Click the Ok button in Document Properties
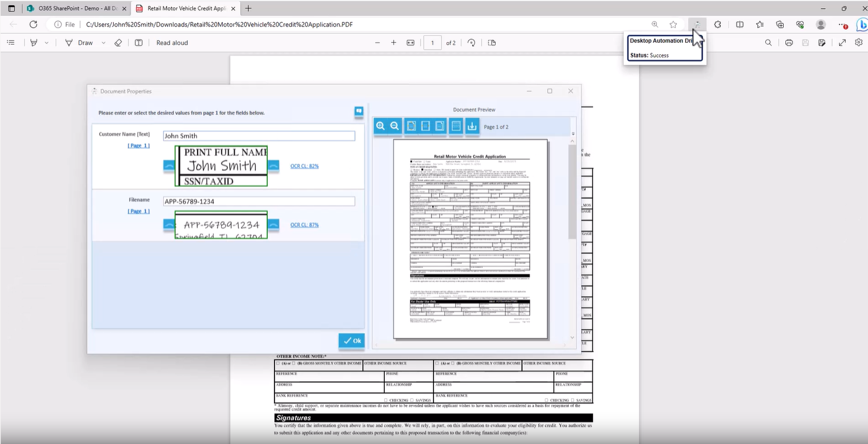 pos(351,340)
